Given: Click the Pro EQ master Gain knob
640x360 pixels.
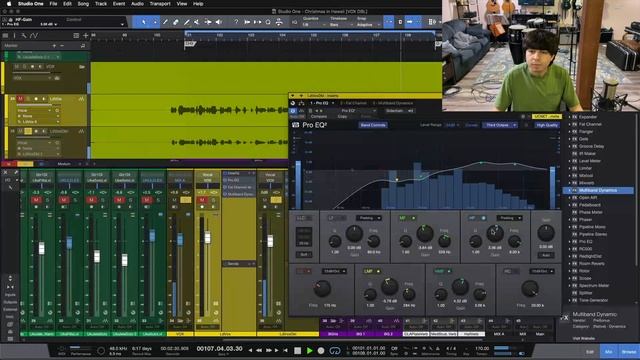Looking at the screenshot, I should [x=546, y=233].
